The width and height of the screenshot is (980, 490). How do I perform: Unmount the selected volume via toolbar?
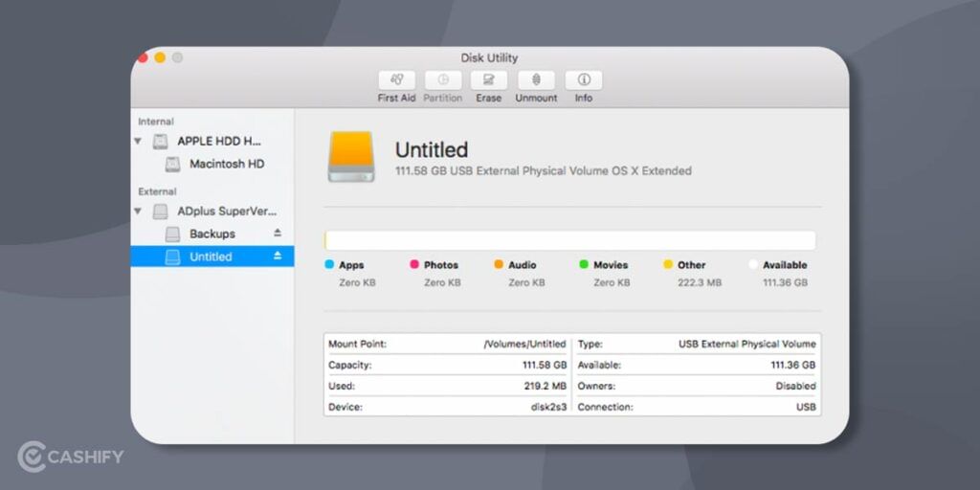click(536, 80)
